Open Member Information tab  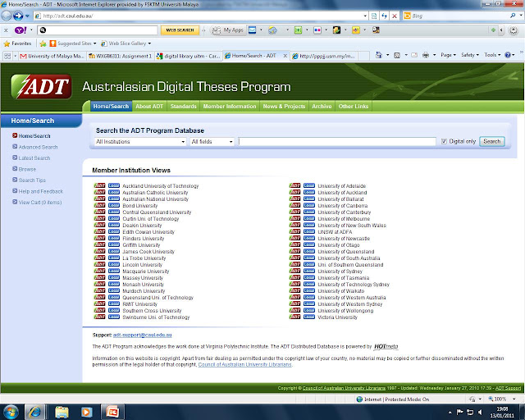click(230, 106)
